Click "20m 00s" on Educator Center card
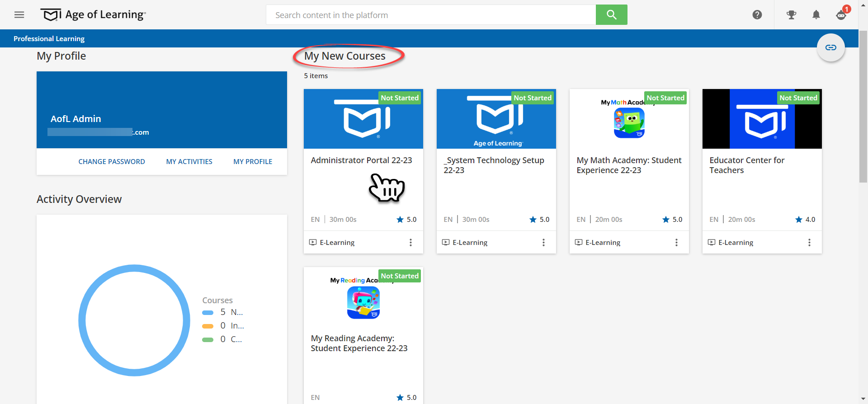The height and width of the screenshot is (404, 868). [741, 220]
